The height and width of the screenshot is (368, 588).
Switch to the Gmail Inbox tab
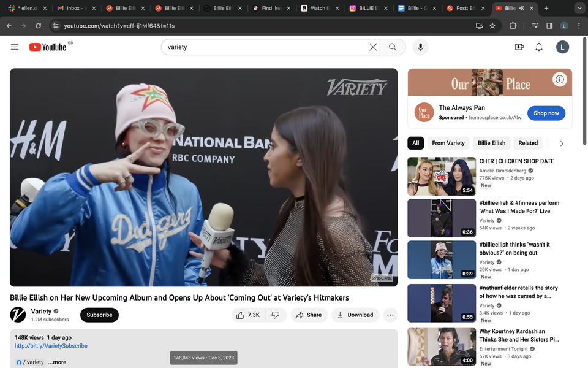point(77,8)
